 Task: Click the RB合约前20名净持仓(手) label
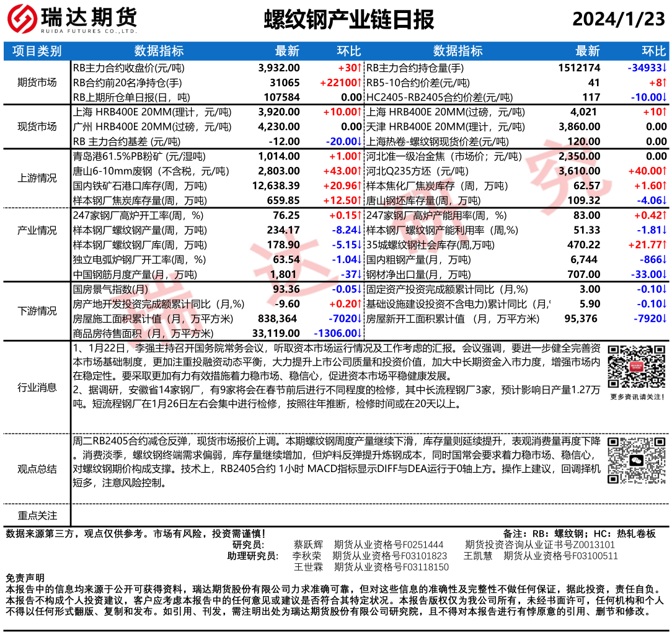coord(127,83)
